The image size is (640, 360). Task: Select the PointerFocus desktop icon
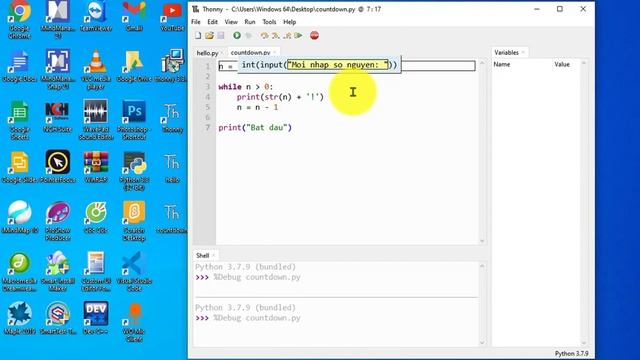pos(58,167)
